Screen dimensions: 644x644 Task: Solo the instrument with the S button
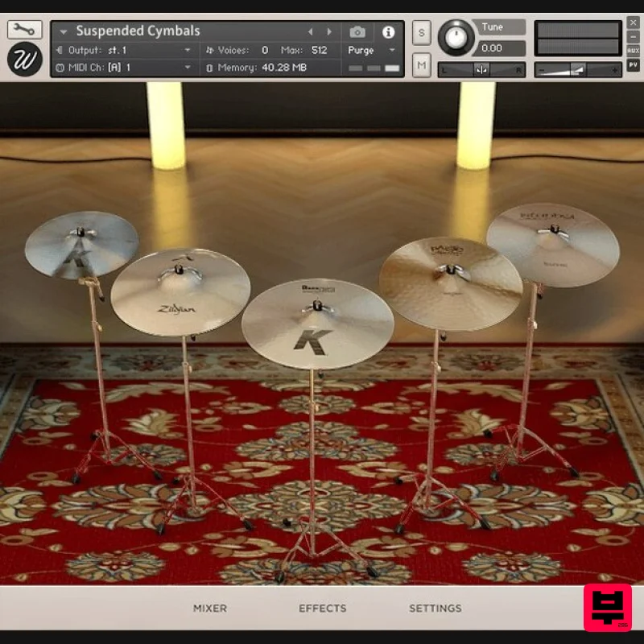(x=420, y=31)
